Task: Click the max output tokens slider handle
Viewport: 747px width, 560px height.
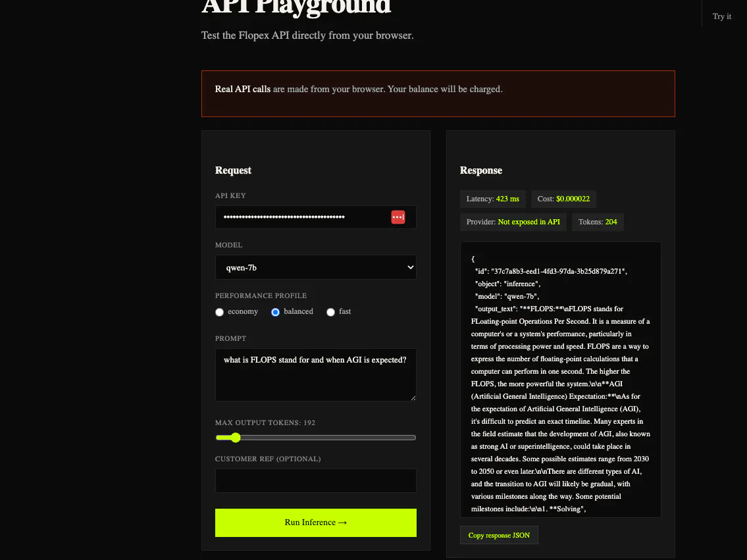Action: click(x=236, y=438)
